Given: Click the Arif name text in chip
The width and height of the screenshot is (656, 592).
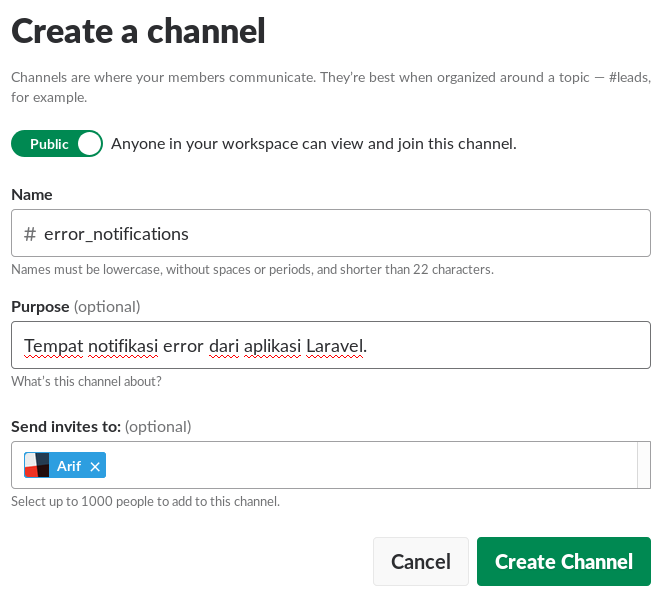Looking at the screenshot, I should (x=69, y=466).
